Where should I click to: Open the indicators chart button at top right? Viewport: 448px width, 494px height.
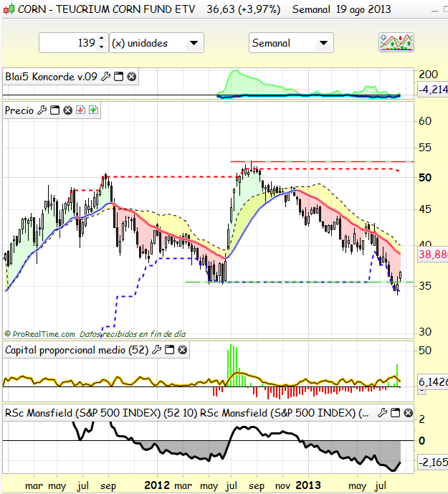click(x=396, y=42)
